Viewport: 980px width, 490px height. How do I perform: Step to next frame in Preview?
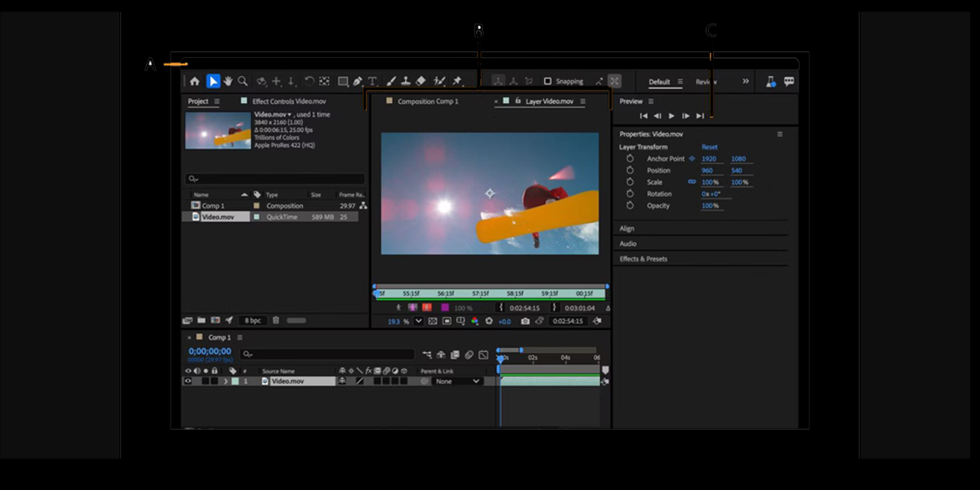coord(685,116)
